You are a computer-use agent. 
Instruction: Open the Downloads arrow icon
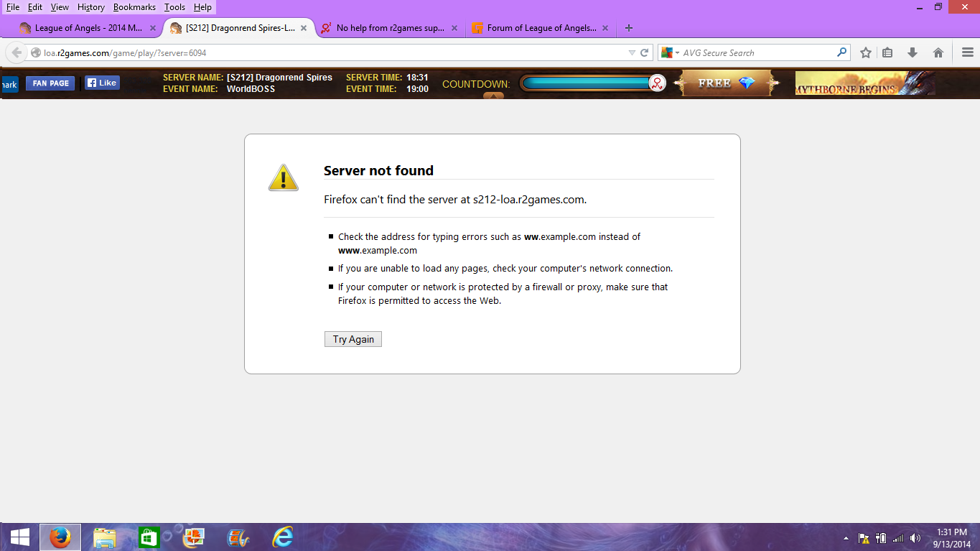point(913,52)
